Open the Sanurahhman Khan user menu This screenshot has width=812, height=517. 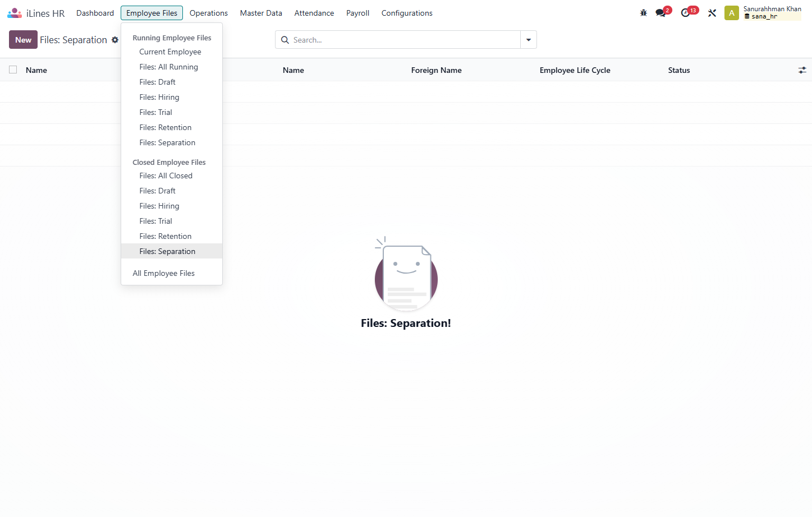[772, 12]
